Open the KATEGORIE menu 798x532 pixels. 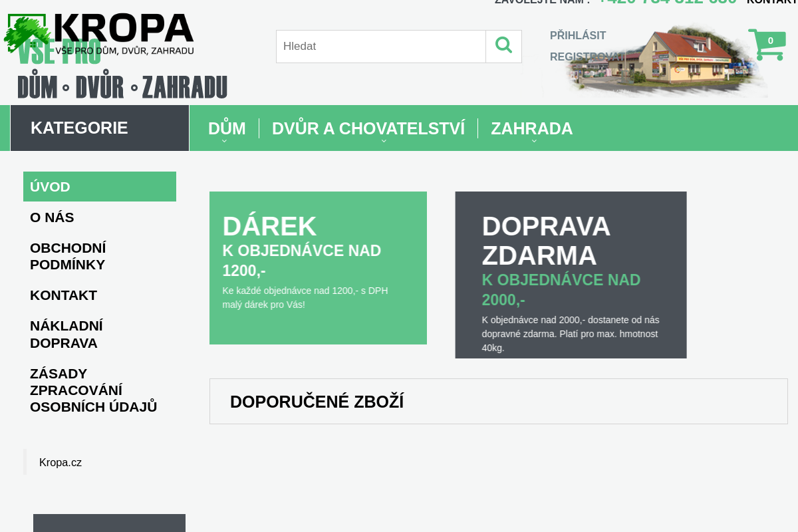pos(79,128)
